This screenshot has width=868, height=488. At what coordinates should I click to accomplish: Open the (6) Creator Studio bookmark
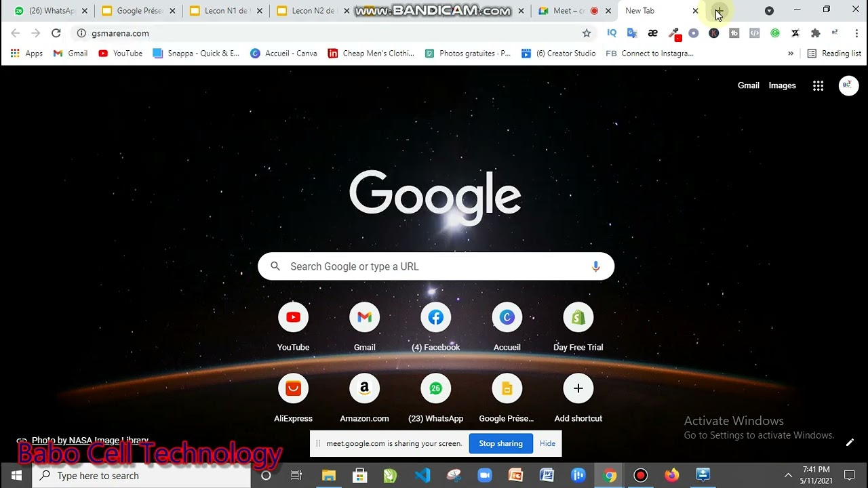559,54
